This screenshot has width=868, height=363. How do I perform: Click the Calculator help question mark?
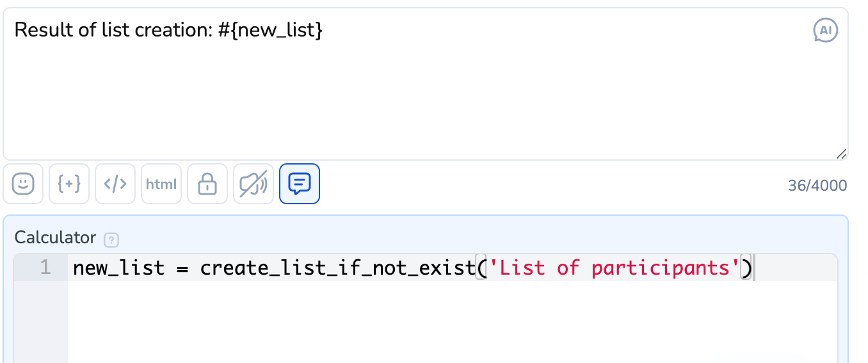112,240
